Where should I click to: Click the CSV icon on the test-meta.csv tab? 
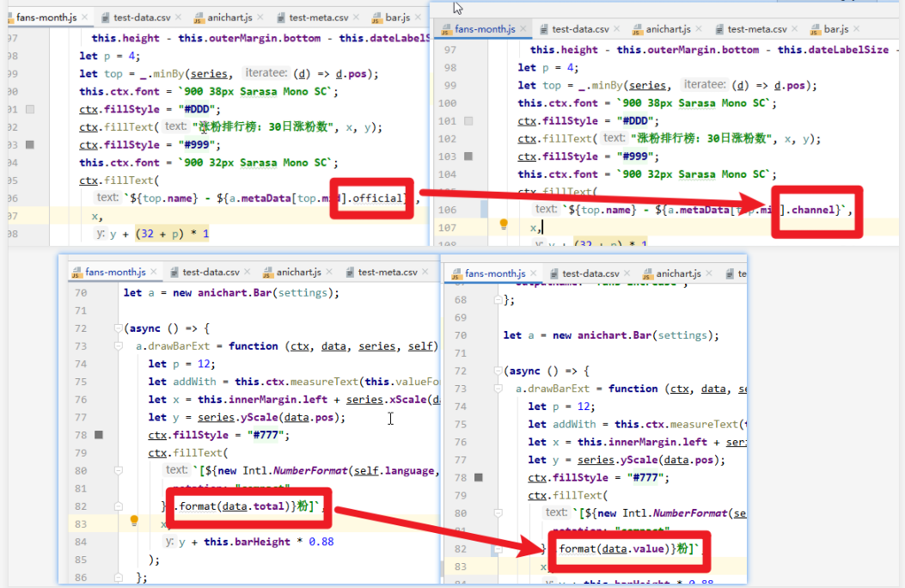(280, 16)
